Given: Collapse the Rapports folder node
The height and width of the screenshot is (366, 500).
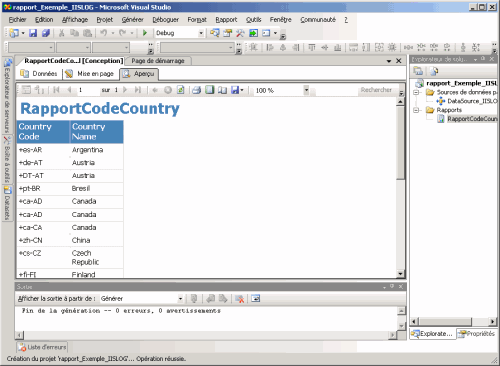Looking at the screenshot, I should tap(416, 110).
